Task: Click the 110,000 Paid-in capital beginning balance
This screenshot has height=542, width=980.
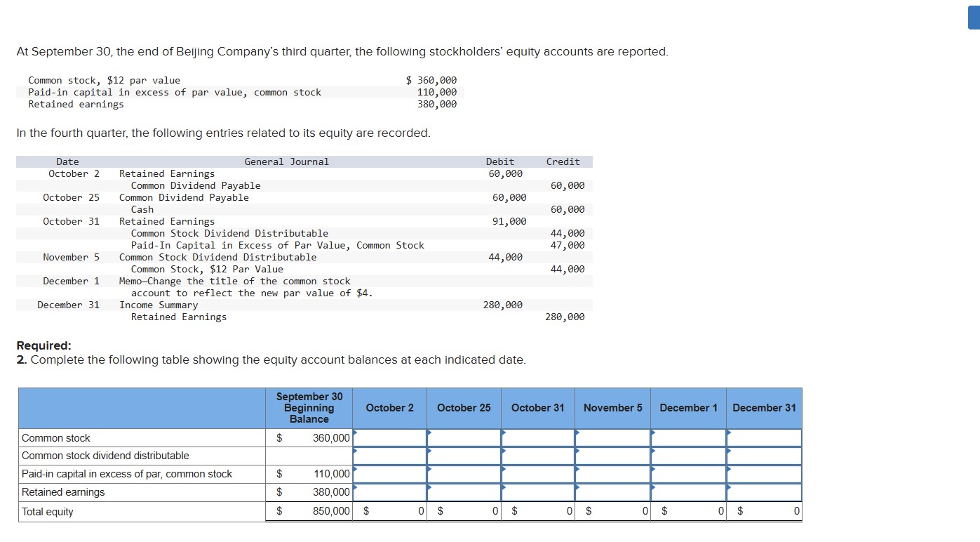Action: 331,474
